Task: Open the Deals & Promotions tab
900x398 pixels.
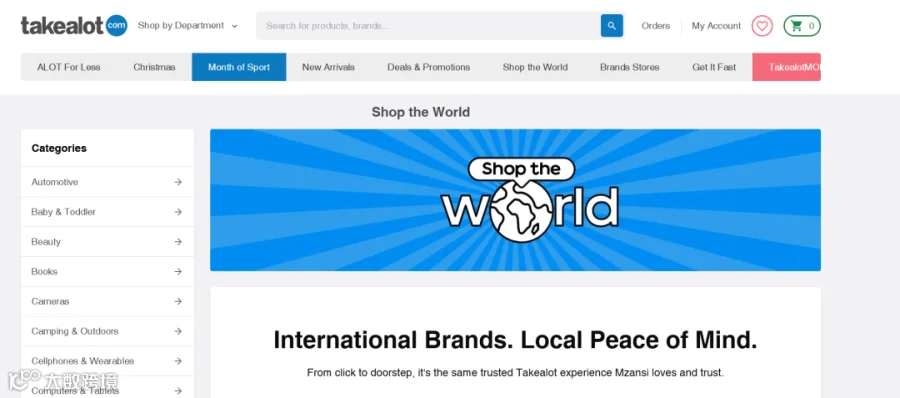Action: tap(429, 67)
